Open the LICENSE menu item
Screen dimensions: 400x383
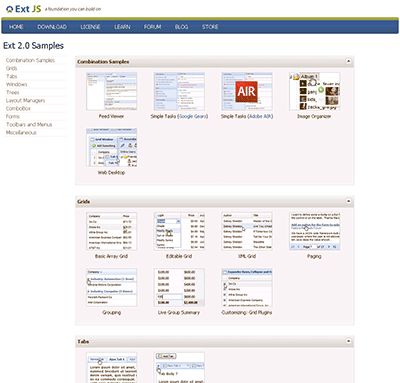point(90,27)
